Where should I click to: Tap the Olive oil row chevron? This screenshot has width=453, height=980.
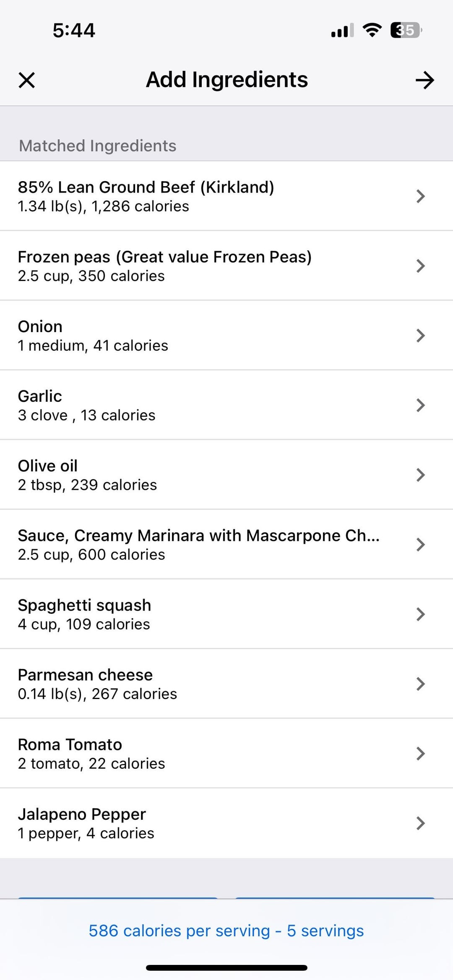point(420,474)
